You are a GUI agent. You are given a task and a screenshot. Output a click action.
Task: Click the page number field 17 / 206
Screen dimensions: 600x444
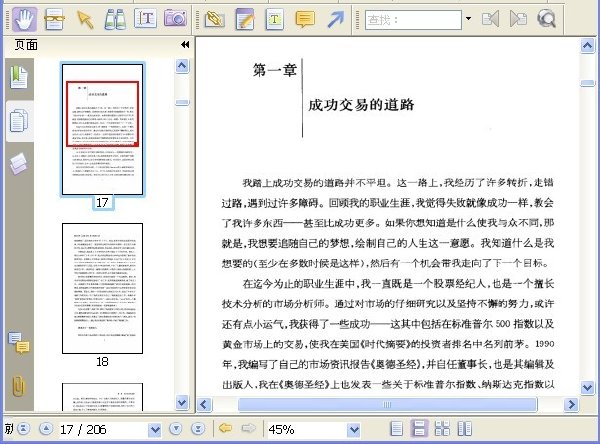103,429
